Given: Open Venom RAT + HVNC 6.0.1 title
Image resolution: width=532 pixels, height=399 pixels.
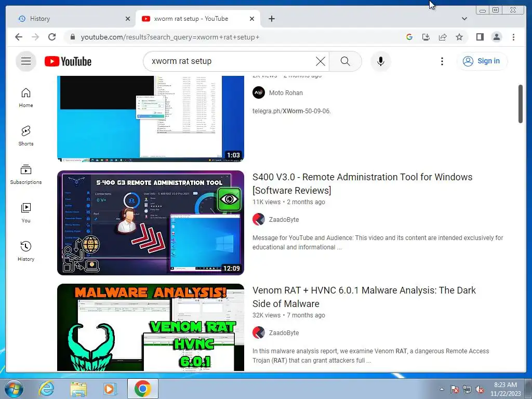Looking at the screenshot, I should pos(364,297).
